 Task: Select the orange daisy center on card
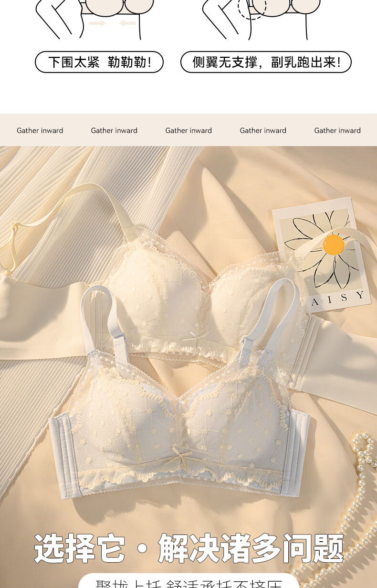tap(334, 245)
